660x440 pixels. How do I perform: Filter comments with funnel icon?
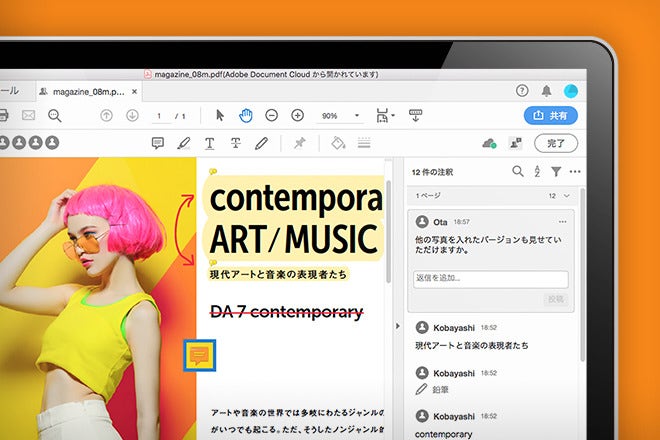click(x=556, y=171)
